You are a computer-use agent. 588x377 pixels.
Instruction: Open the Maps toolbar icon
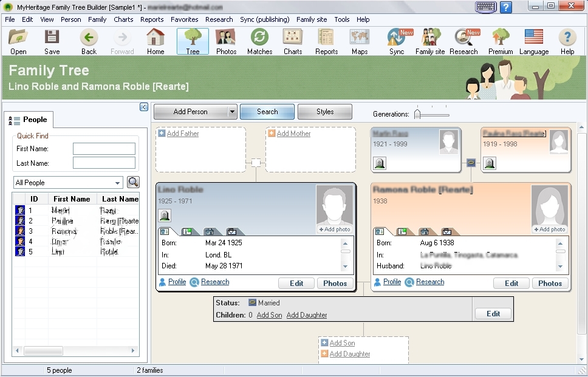point(360,42)
